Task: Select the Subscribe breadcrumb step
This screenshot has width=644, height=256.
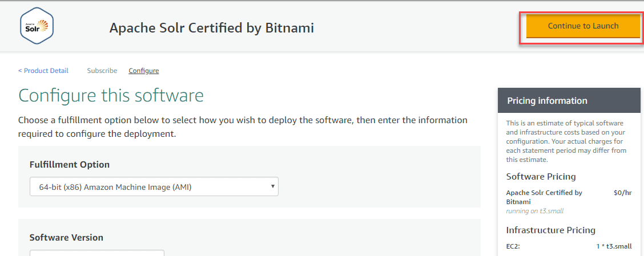Action: pyautogui.click(x=102, y=71)
